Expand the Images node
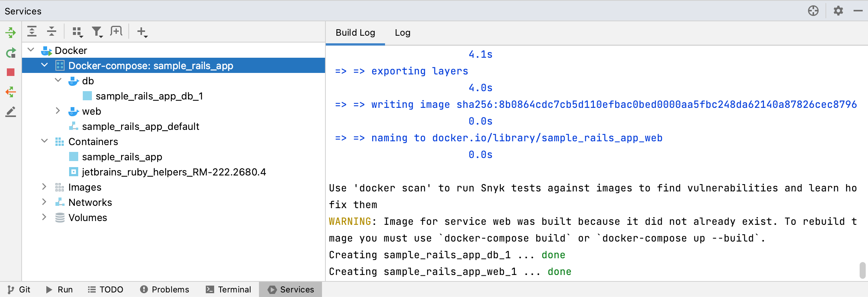The image size is (868, 297). tap(44, 186)
